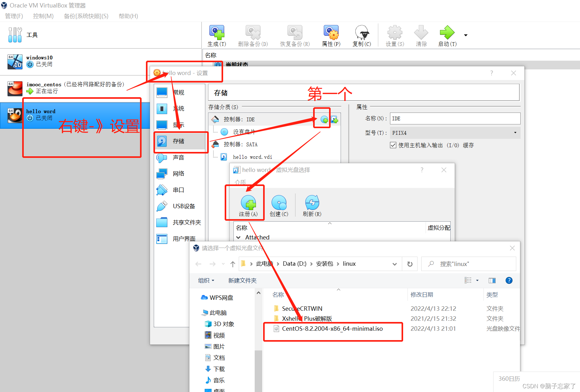Open the 型号(T) PIIX4 dropdown
The image size is (580, 392).
tap(455, 133)
